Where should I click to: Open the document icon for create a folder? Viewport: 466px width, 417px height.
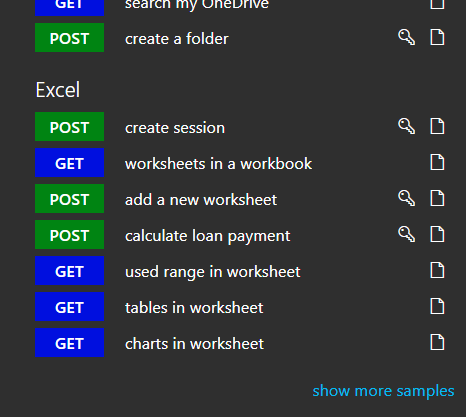437,37
